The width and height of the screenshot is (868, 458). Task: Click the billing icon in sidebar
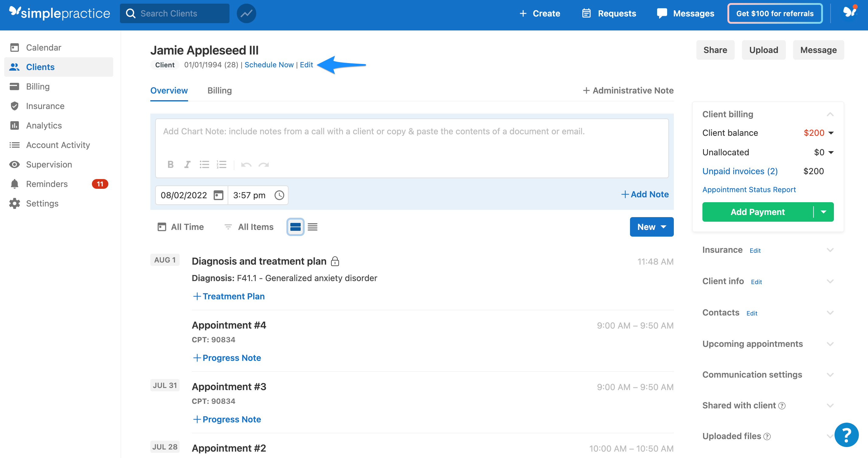(14, 86)
